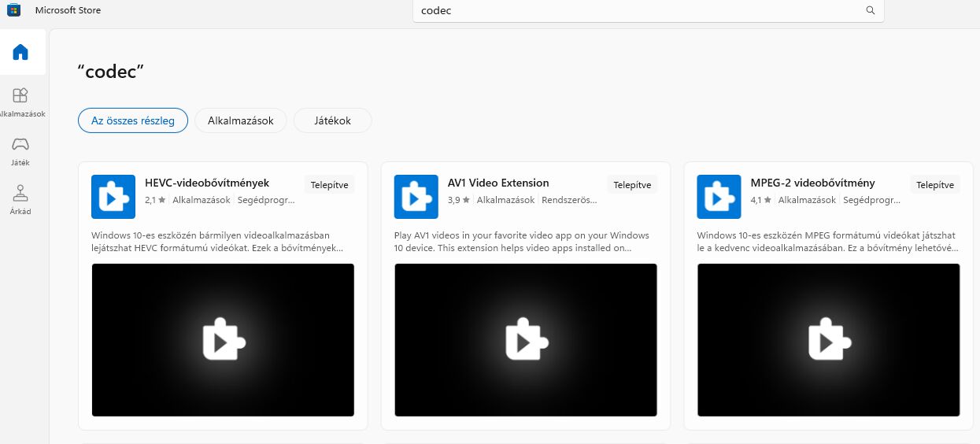Select the Alkalmazások filter pill
980x444 pixels.
click(x=240, y=120)
